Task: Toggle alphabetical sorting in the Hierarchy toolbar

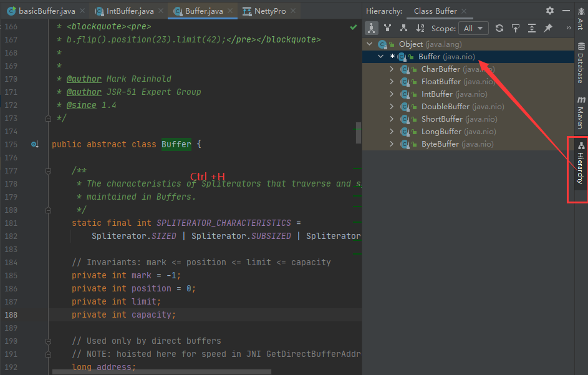Action: pos(420,28)
